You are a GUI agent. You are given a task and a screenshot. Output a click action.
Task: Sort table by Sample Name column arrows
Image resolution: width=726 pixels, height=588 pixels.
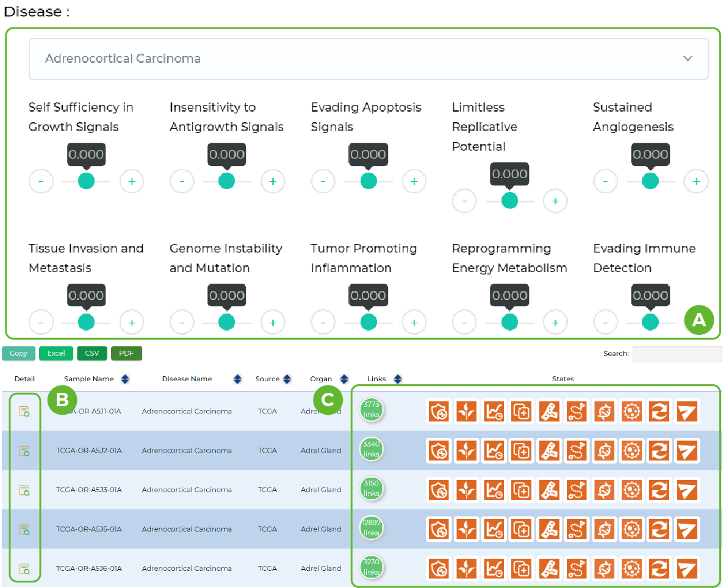click(x=125, y=379)
